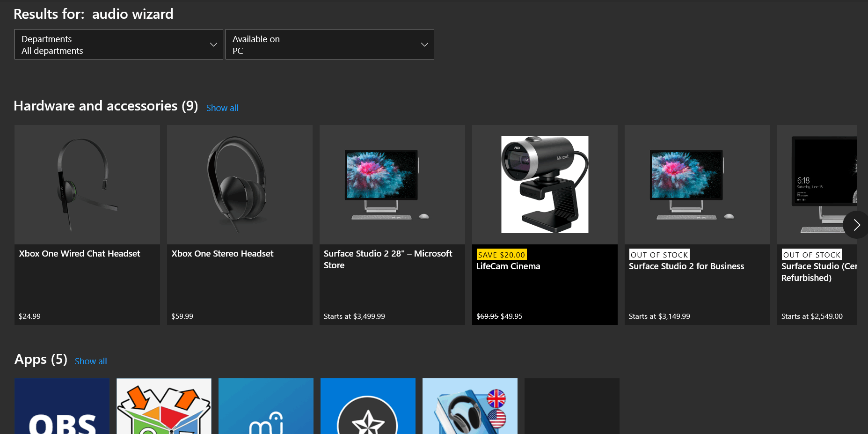Open Xbox One Stereo Headset product image
Screen dimensions: 868x434
[x=240, y=184]
